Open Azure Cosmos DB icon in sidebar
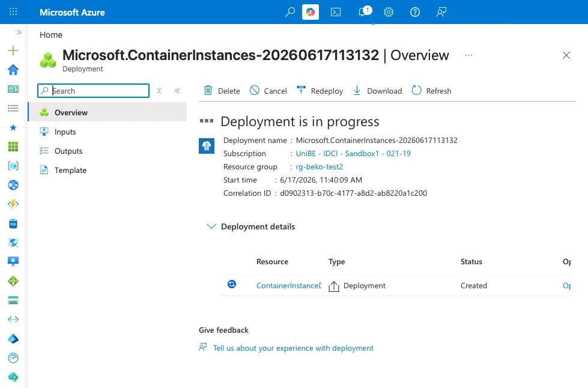The image size is (588, 388). point(13,243)
